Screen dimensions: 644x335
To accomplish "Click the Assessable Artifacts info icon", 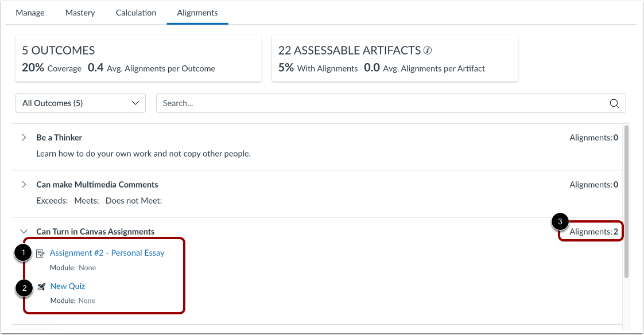I will point(428,50).
